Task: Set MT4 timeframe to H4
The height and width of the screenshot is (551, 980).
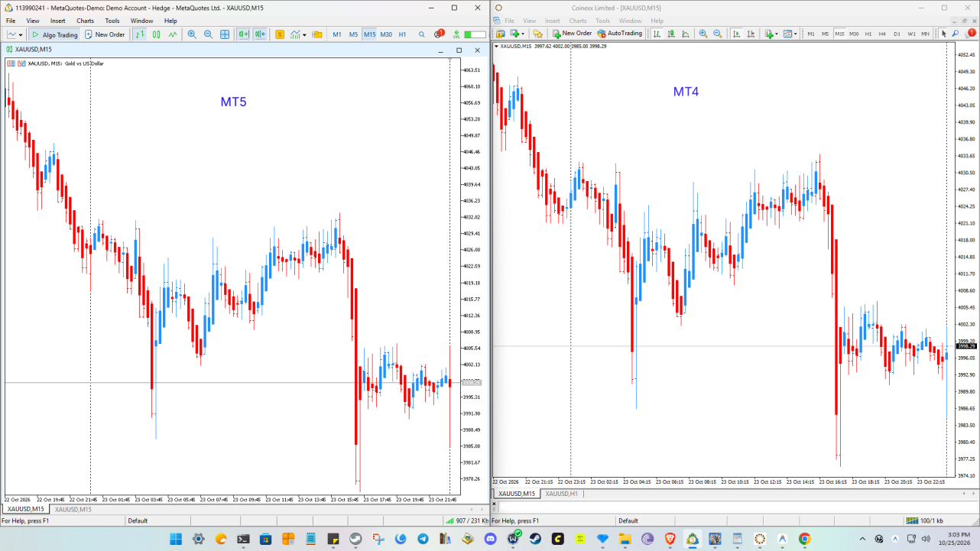Action: tap(882, 34)
